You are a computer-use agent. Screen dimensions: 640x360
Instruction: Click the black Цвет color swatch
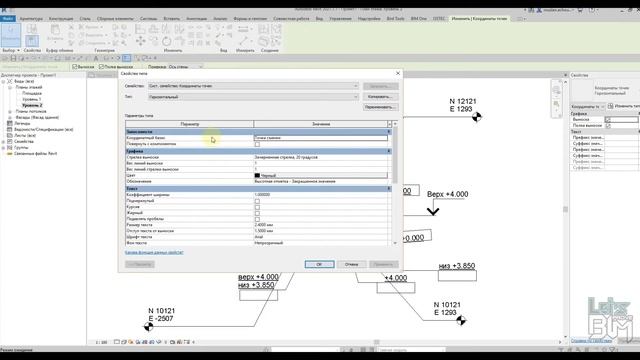(257, 176)
